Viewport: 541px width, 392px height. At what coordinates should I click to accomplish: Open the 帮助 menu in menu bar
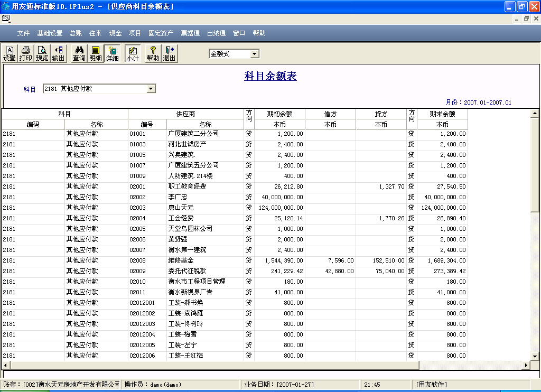click(x=259, y=33)
